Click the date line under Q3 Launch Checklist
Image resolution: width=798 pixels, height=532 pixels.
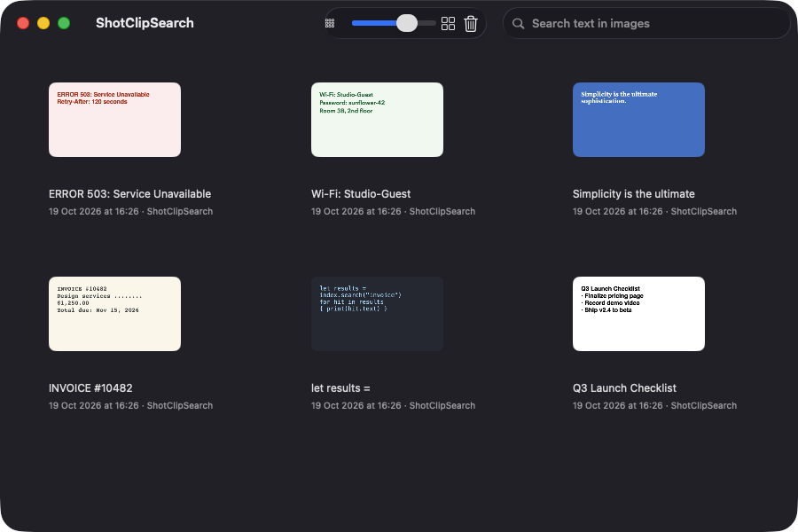point(655,405)
